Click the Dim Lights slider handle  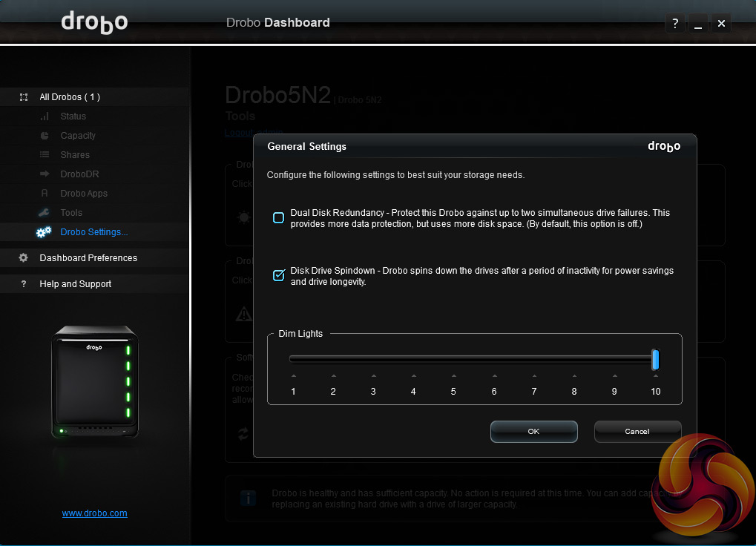click(655, 360)
